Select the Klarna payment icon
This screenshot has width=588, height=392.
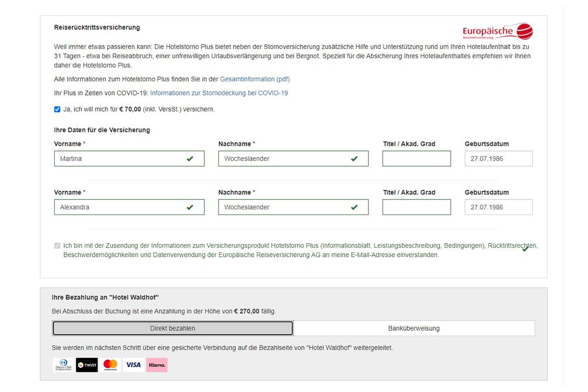point(157,365)
